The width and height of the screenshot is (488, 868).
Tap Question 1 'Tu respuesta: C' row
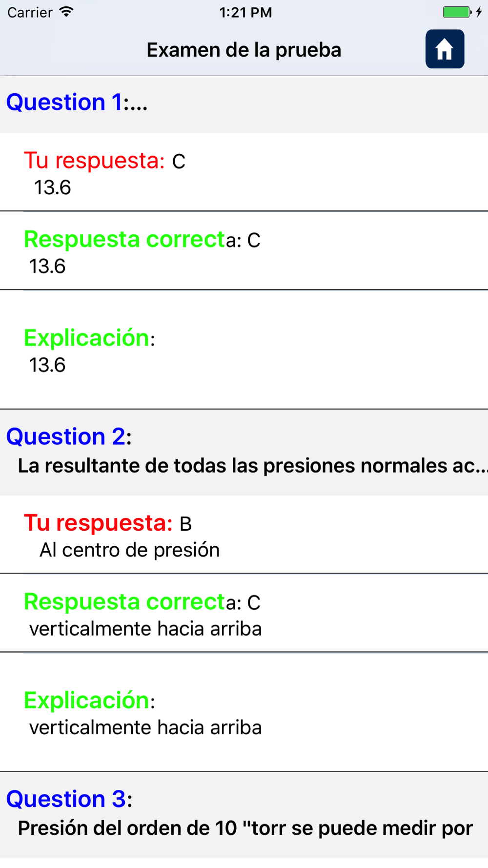(244, 172)
